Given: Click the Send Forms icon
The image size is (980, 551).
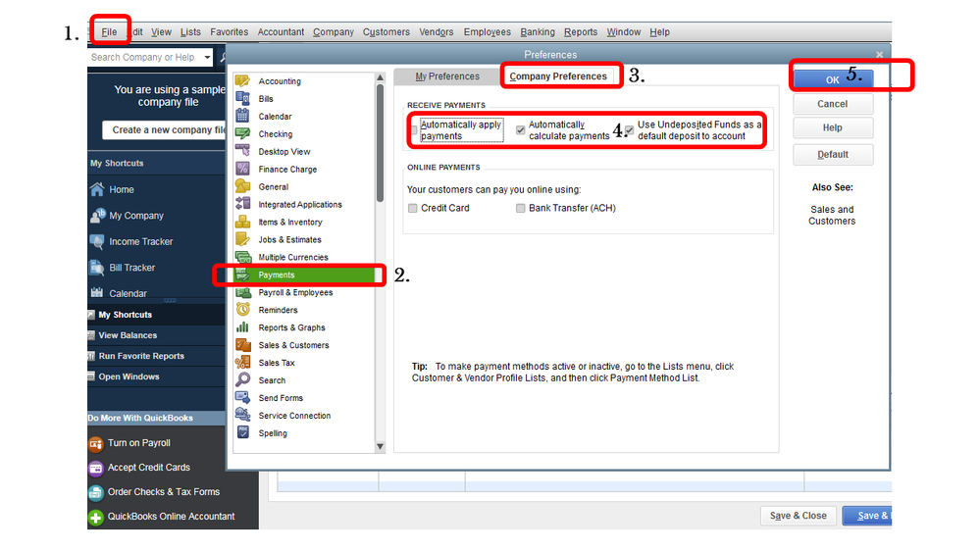Looking at the screenshot, I should (242, 397).
